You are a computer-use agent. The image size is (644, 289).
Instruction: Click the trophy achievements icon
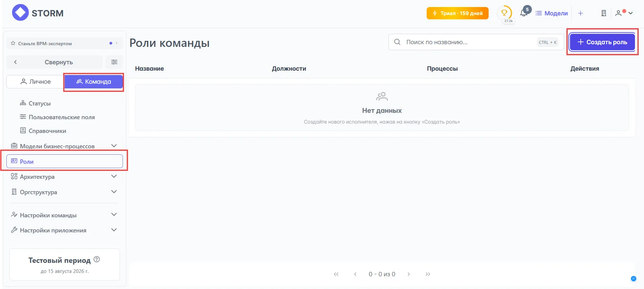[504, 13]
